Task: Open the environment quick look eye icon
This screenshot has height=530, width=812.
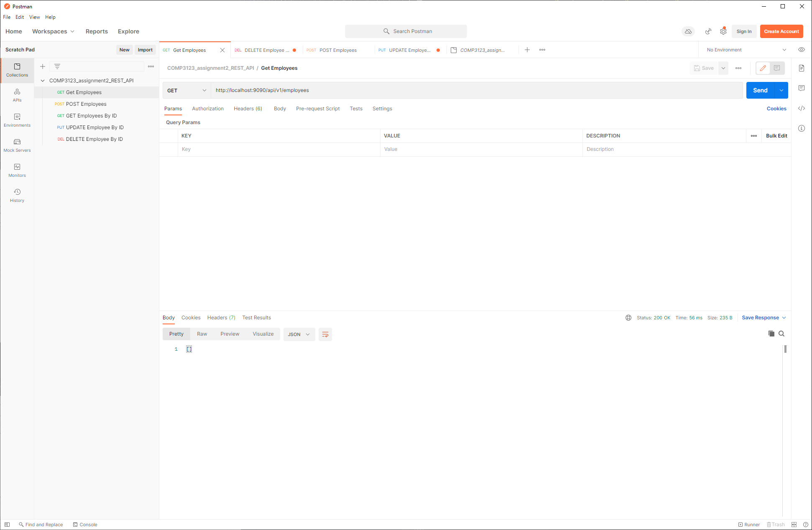Action: pos(802,50)
